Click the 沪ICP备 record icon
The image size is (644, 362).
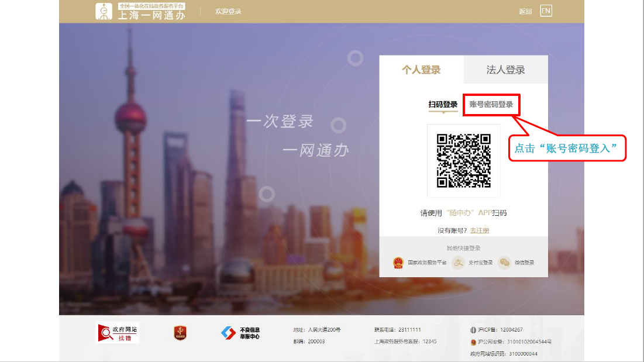pyautogui.click(x=473, y=330)
